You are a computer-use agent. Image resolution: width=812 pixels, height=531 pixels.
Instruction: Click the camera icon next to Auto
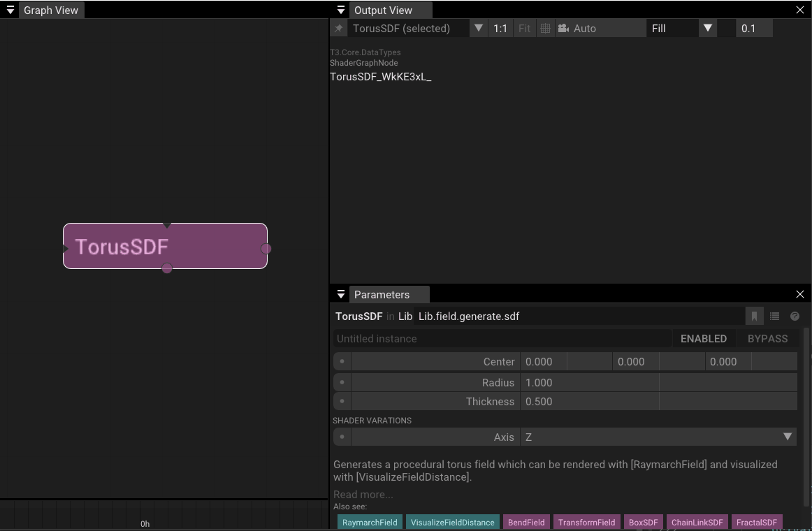click(563, 29)
